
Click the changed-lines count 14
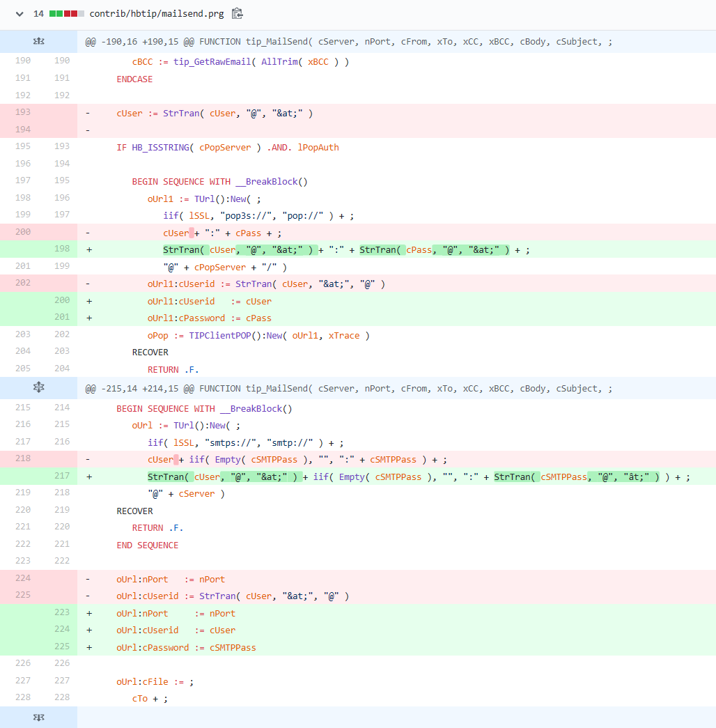point(38,14)
